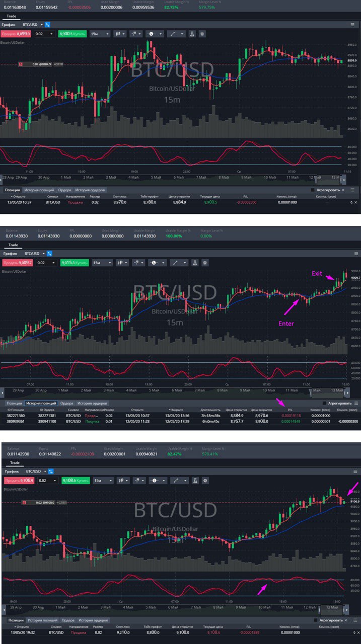Open Ордера tab above the 8,884.9 position row

point(64,190)
